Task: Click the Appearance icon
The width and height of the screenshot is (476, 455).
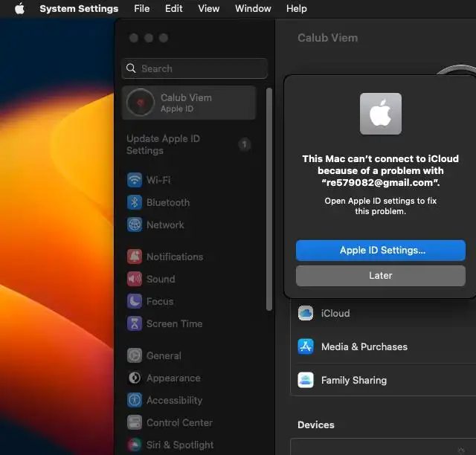Action: pos(135,378)
